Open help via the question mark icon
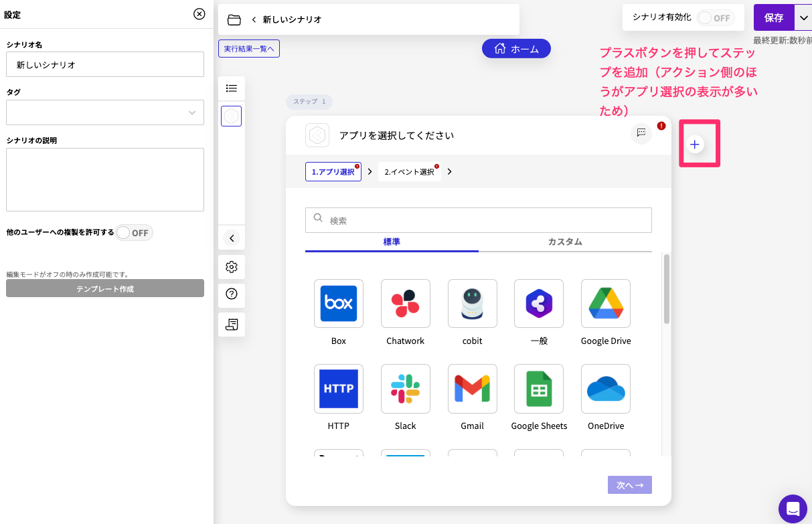The height and width of the screenshot is (524, 812). click(x=232, y=294)
